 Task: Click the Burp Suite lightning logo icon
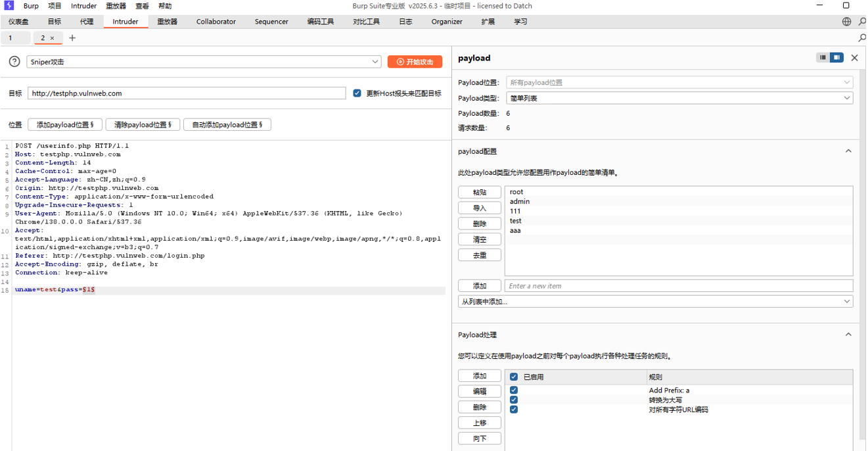(x=9, y=6)
